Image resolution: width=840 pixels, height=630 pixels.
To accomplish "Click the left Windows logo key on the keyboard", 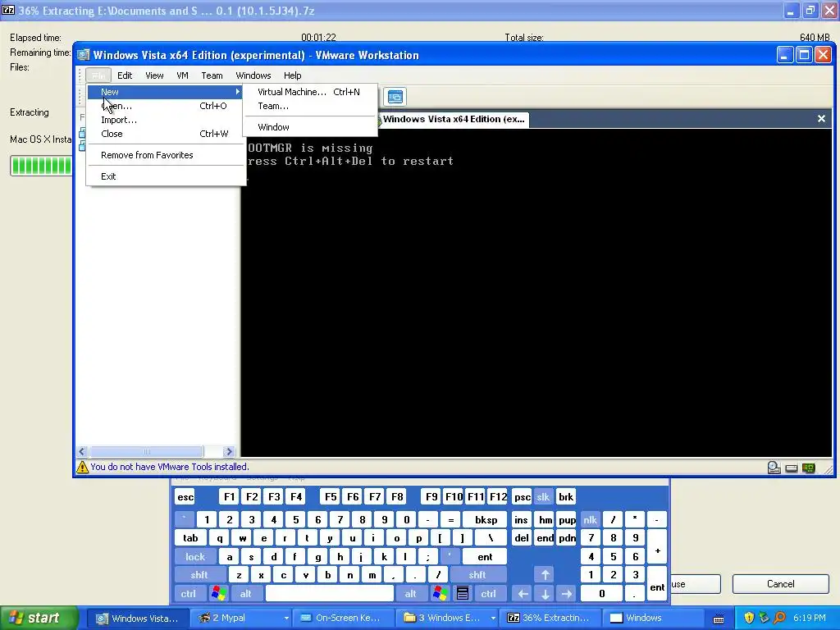I will pos(218,594).
